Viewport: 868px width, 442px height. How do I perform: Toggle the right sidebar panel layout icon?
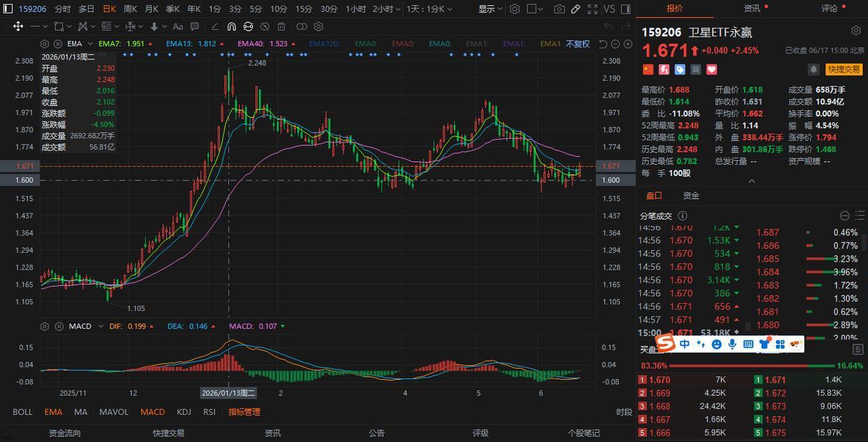[626, 9]
